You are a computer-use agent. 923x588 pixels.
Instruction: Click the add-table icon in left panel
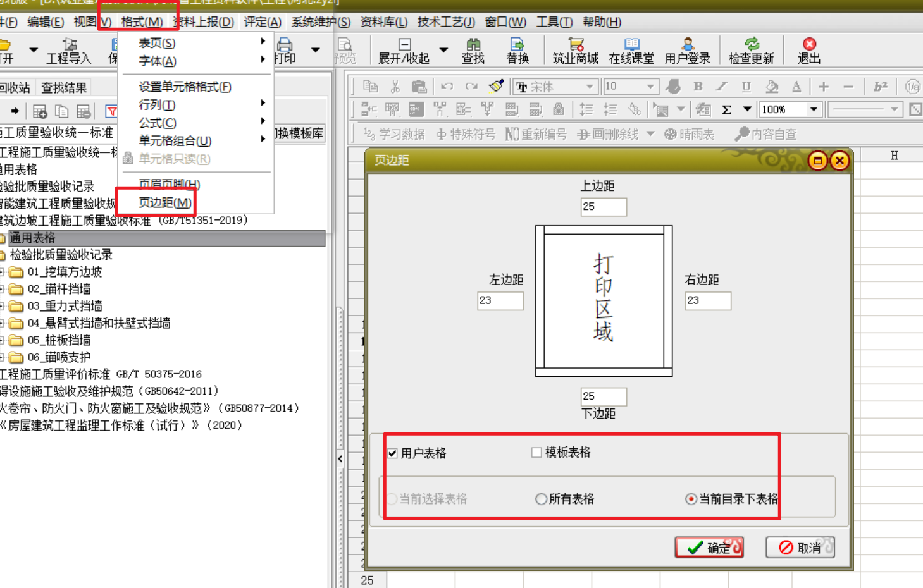[40, 112]
